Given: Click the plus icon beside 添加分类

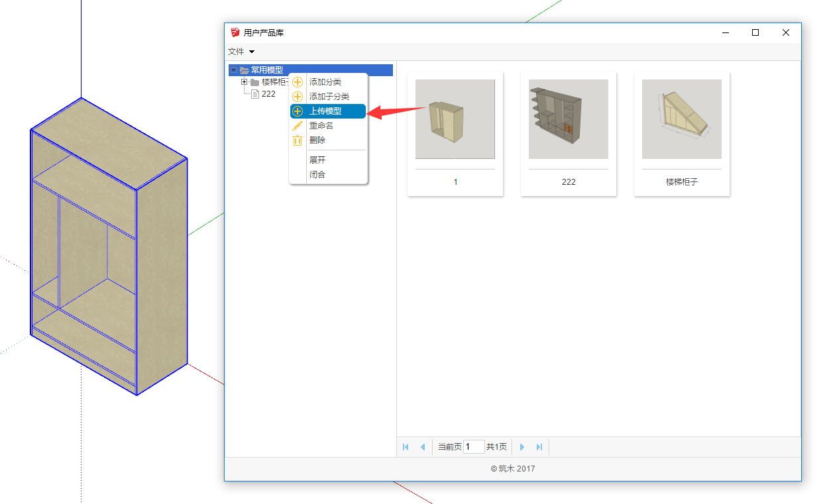Looking at the screenshot, I should point(298,82).
